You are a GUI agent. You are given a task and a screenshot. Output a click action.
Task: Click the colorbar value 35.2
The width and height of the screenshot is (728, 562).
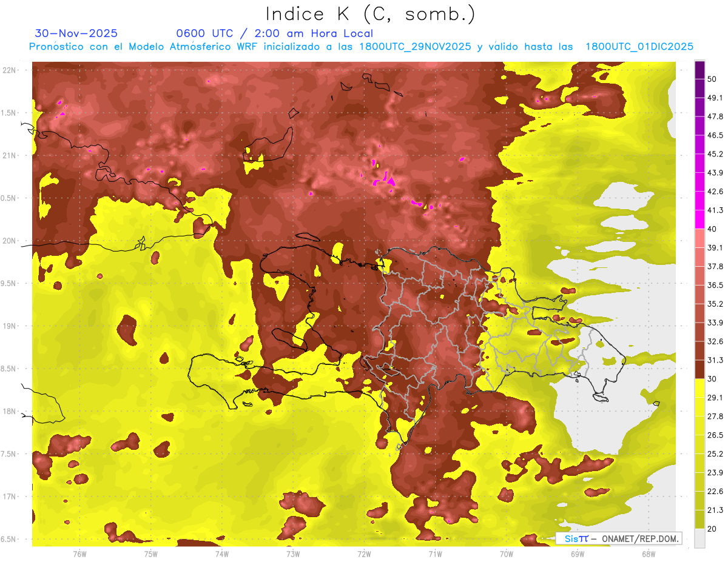tap(715, 304)
